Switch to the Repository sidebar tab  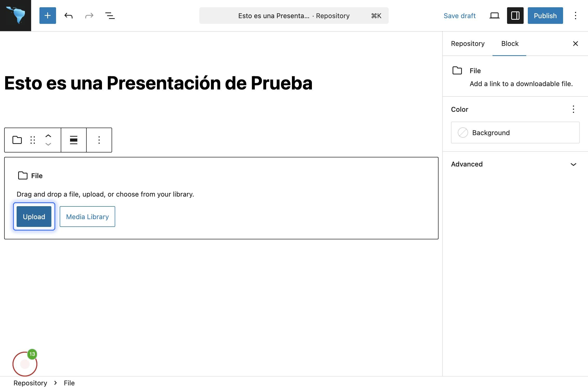468,44
